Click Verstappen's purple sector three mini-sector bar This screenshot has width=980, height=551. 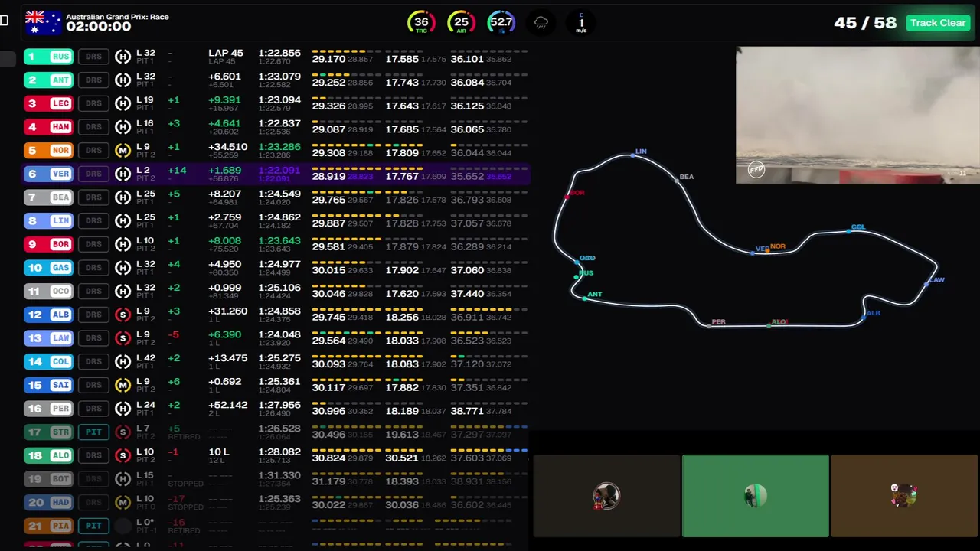click(x=488, y=168)
